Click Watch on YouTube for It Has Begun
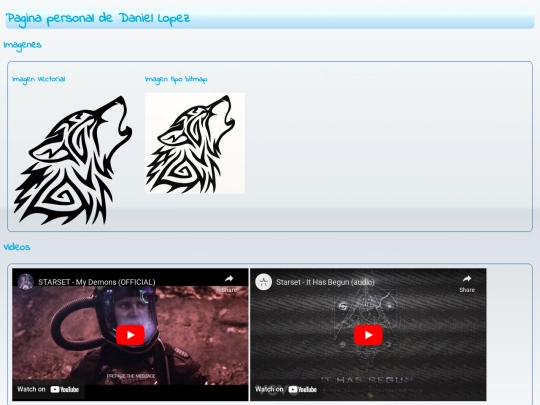The image size is (540, 405). (286, 389)
